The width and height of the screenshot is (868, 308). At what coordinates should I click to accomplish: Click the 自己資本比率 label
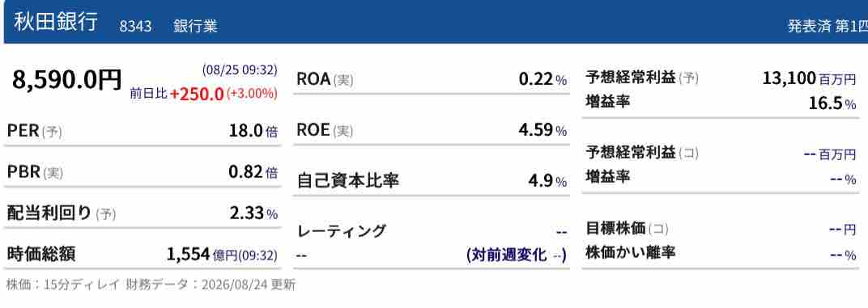(x=348, y=181)
